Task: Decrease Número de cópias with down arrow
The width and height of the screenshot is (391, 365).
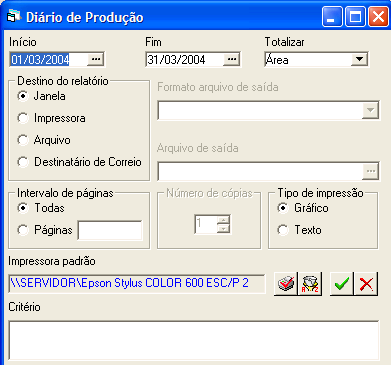Action: pyautogui.click(x=223, y=228)
